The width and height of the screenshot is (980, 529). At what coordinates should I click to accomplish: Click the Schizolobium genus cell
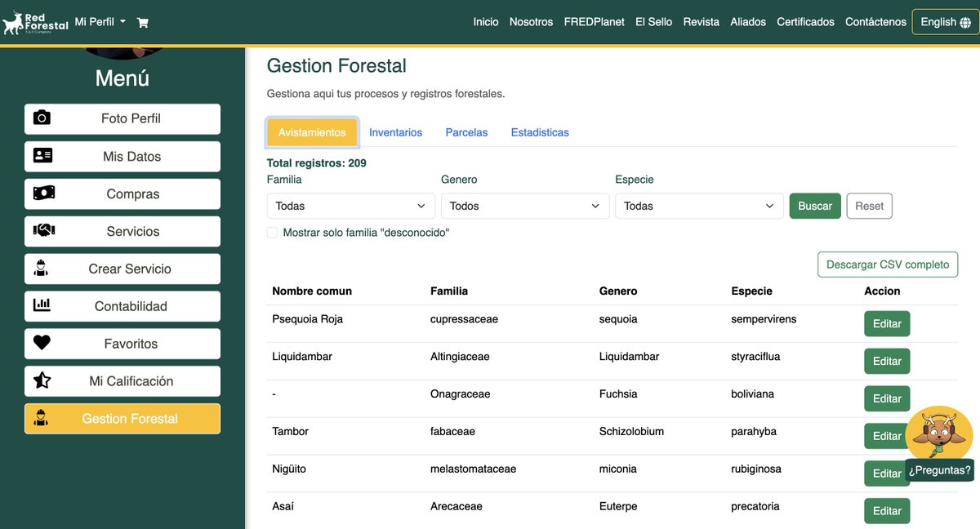(x=631, y=431)
